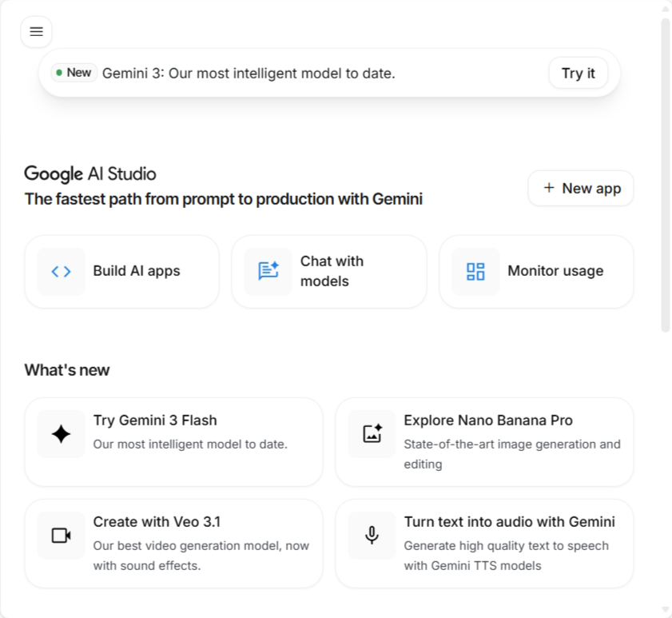Click the Gemini 3 Flash sparkle icon

tap(61, 434)
